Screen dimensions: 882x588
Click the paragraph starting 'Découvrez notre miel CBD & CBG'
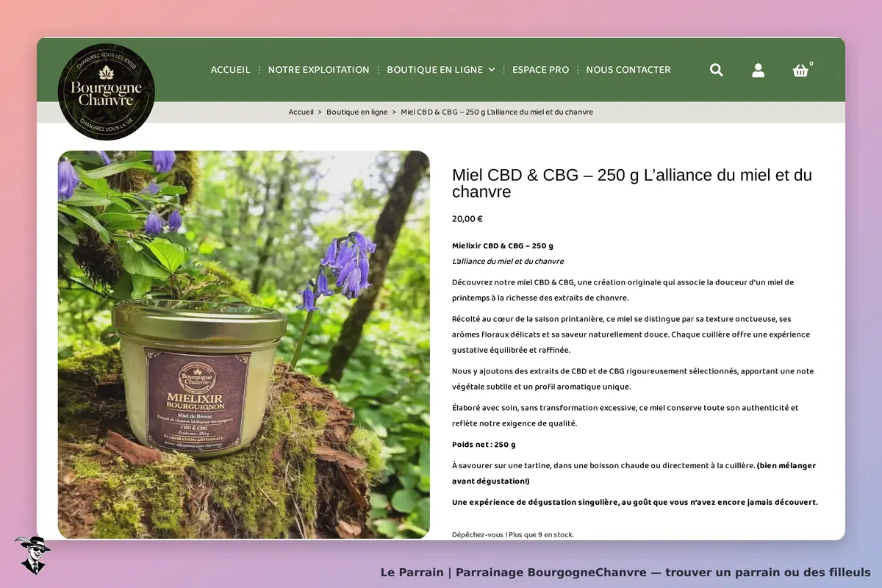623,290
